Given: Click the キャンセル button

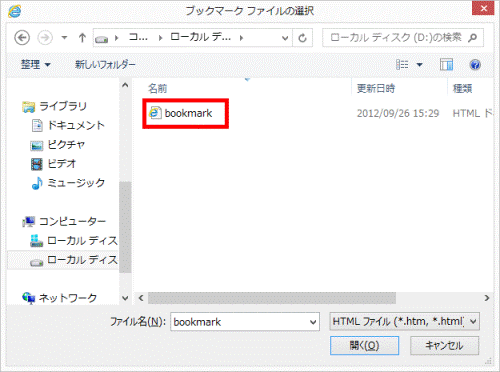Looking at the screenshot, I should pyautogui.click(x=444, y=346).
